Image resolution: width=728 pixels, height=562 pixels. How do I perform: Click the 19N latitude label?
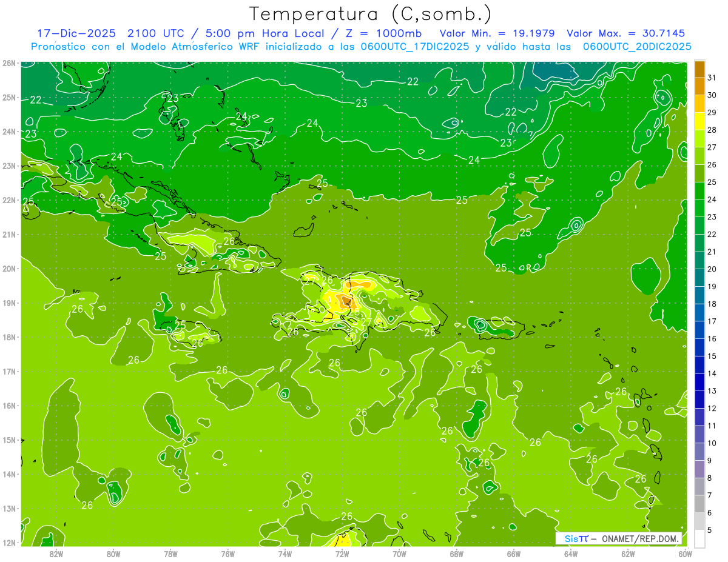click(8, 303)
